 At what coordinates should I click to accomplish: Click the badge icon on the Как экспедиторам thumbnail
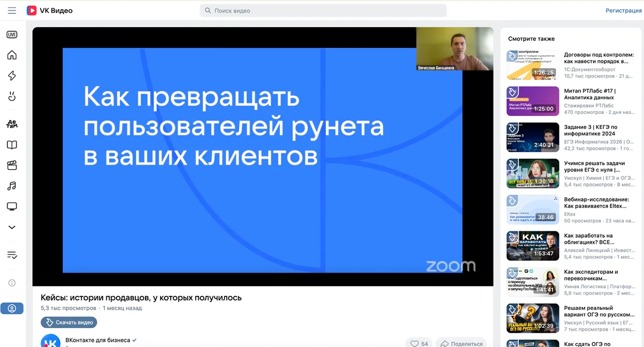click(512, 273)
